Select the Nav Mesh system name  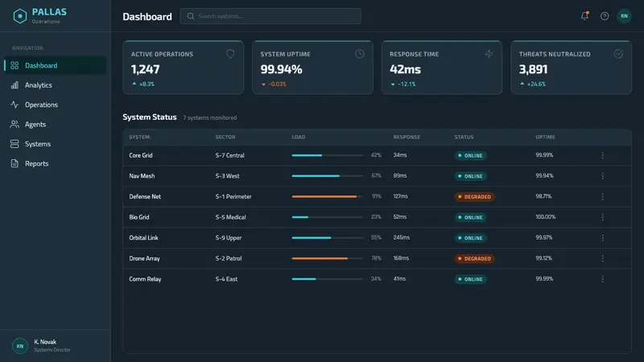click(x=142, y=175)
